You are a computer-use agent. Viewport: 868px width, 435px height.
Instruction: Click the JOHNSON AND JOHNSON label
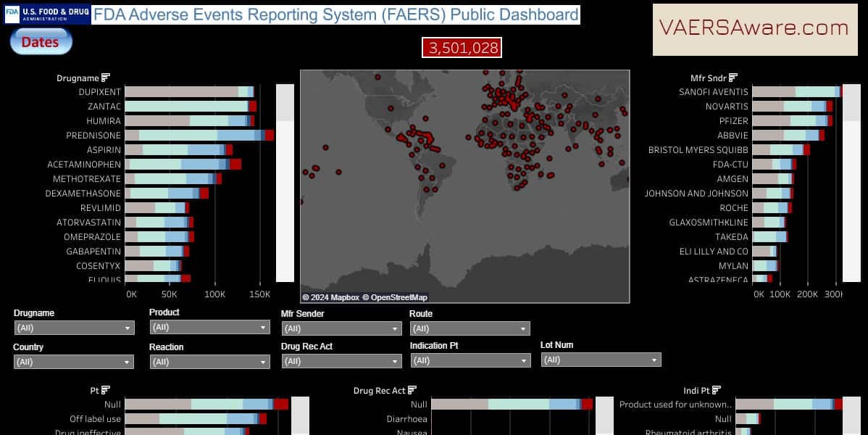696,194
